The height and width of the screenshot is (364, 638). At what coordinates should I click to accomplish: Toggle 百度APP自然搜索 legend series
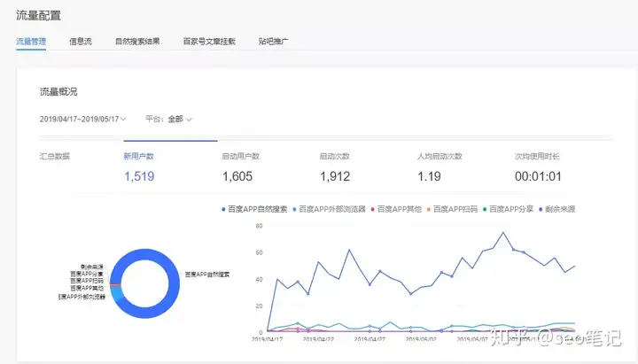click(x=254, y=209)
